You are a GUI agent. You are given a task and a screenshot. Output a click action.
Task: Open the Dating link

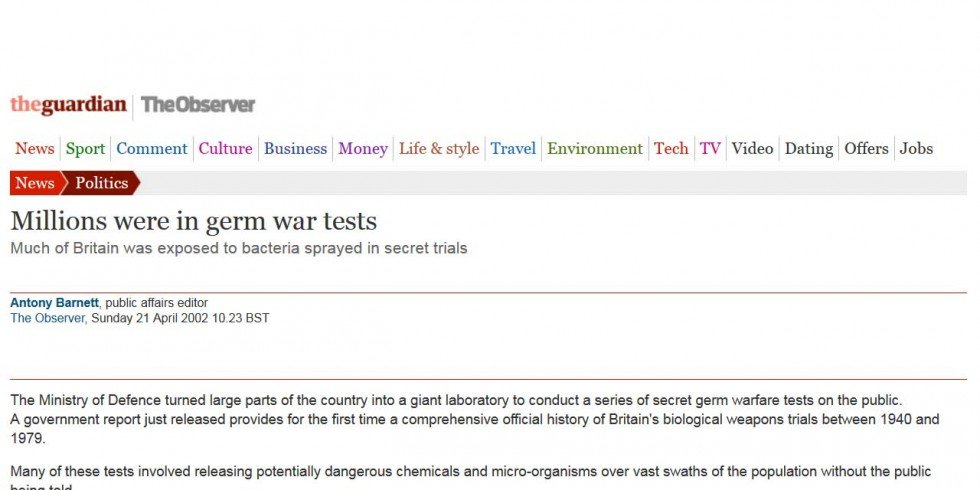click(x=808, y=149)
